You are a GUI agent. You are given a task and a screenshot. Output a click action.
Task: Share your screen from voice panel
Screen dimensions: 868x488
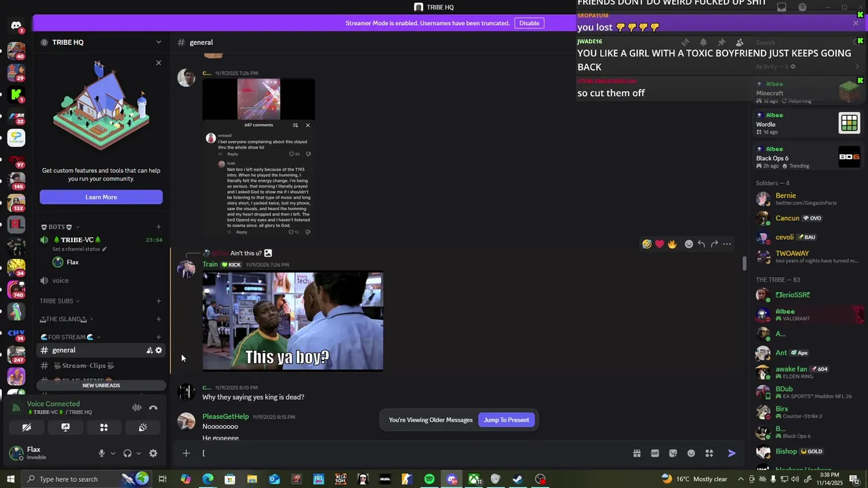pos(65,428)
